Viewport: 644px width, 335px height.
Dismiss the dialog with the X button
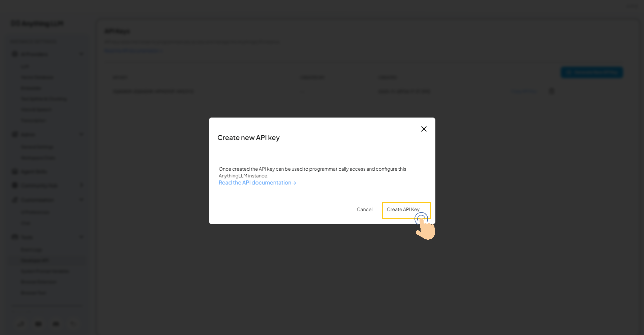(424, 129)
